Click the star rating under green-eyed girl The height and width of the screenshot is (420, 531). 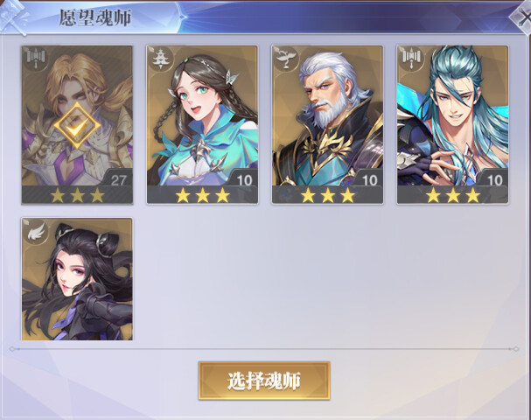202,195
